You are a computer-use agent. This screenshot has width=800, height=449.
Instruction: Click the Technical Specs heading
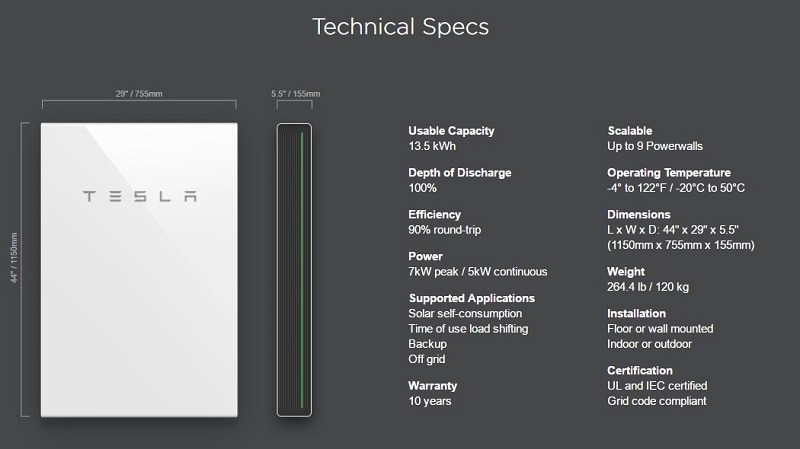point(400,26)
